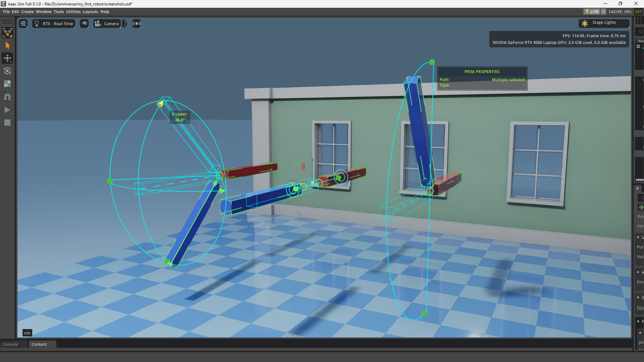The width and height of the screenshot is (644, 362).
Task: Click the CACHE: ON status label
Action: tap(619, 12)
